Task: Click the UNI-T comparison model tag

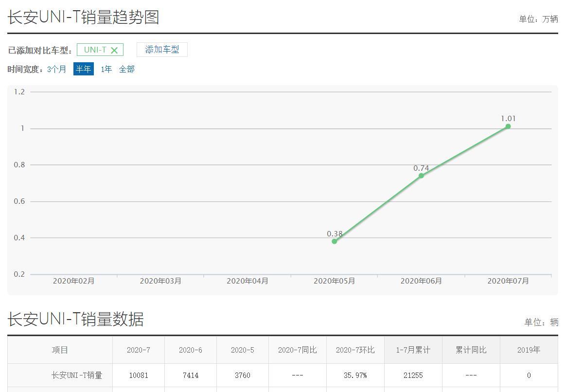Action: [x=100, y=50]
